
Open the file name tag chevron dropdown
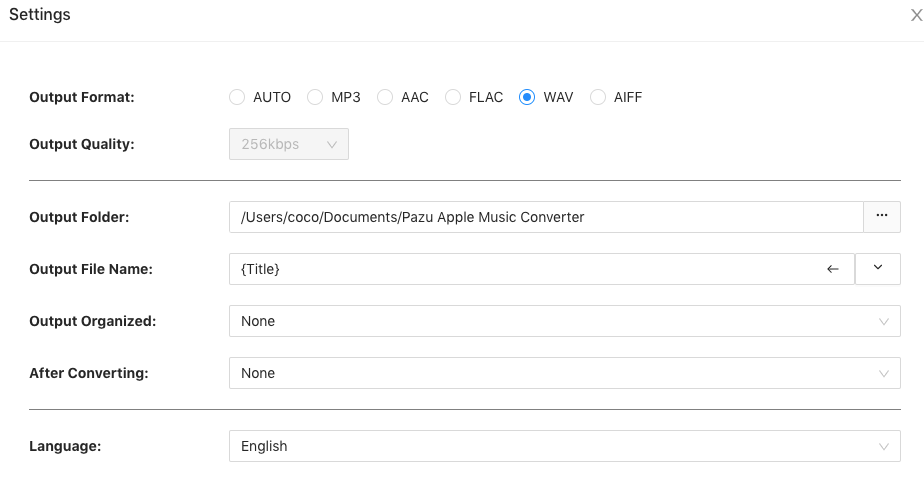(x=878, y=269)
